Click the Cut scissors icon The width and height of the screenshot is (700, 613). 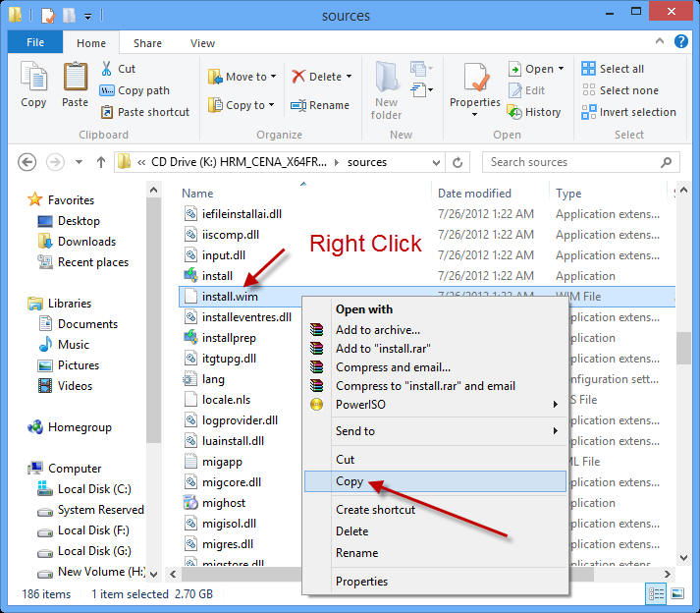[106, 69]
